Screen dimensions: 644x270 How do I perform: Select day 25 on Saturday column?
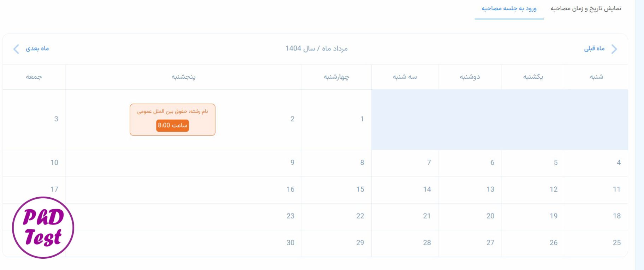click(616, 242)
